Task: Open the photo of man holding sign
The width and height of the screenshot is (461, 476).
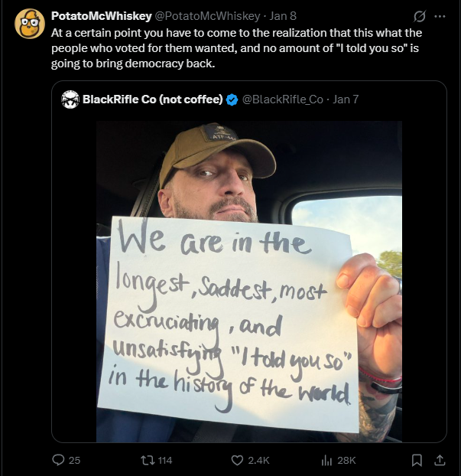Action: [249, 282]
